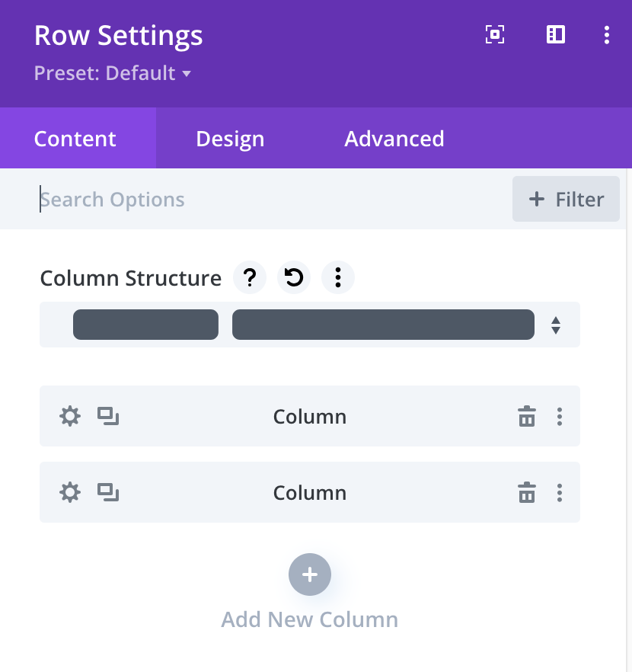
Task: Click the sidebar snap layout icon
Action: coord(556,35)
